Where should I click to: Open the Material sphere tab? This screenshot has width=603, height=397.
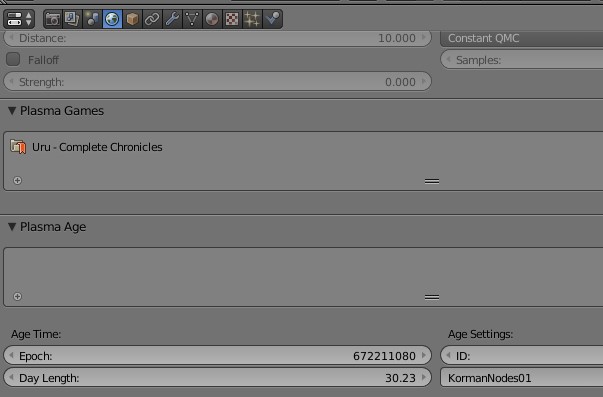212,19
